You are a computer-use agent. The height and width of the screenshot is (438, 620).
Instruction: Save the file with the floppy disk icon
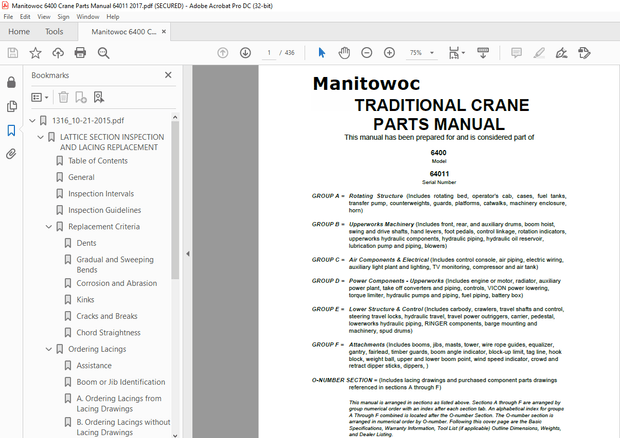[12, 53]
